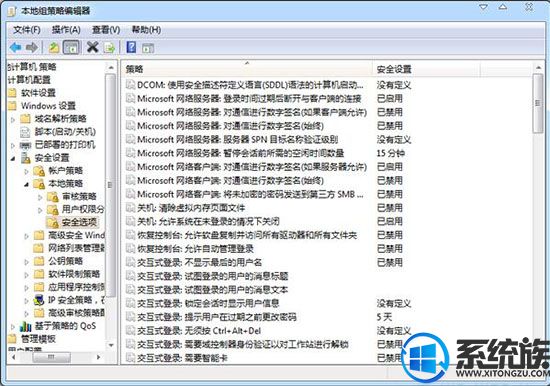Open the 文件(F) menu
The width and height of the screenshot is (550, 386).
[27, 30]
